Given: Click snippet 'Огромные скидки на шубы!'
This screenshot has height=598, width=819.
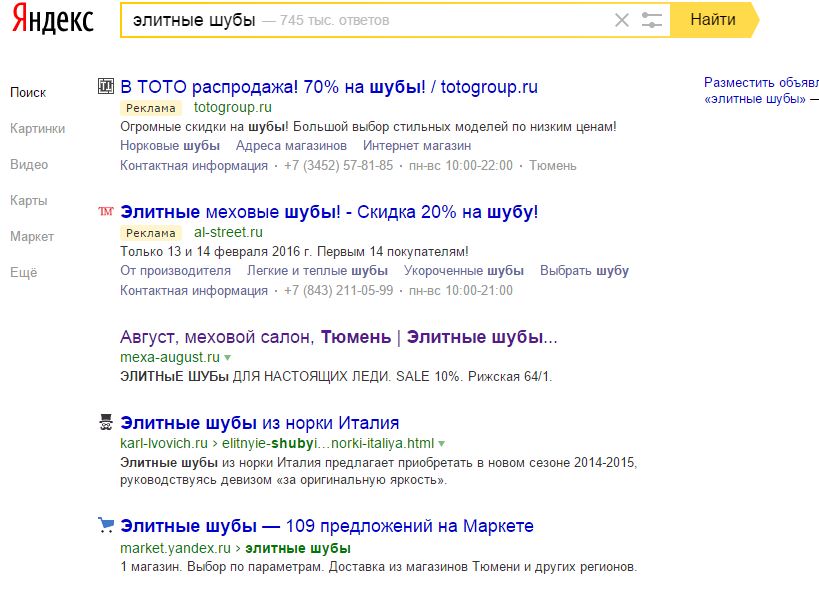Looking at the screenshot, I should pyautogui.click(x=204, y=127).
